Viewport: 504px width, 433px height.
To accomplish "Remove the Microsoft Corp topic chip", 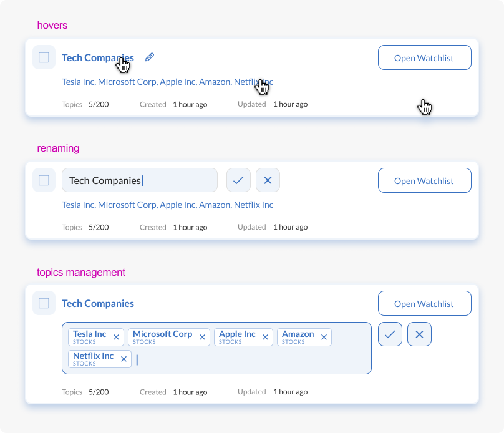I will point(202,337).
